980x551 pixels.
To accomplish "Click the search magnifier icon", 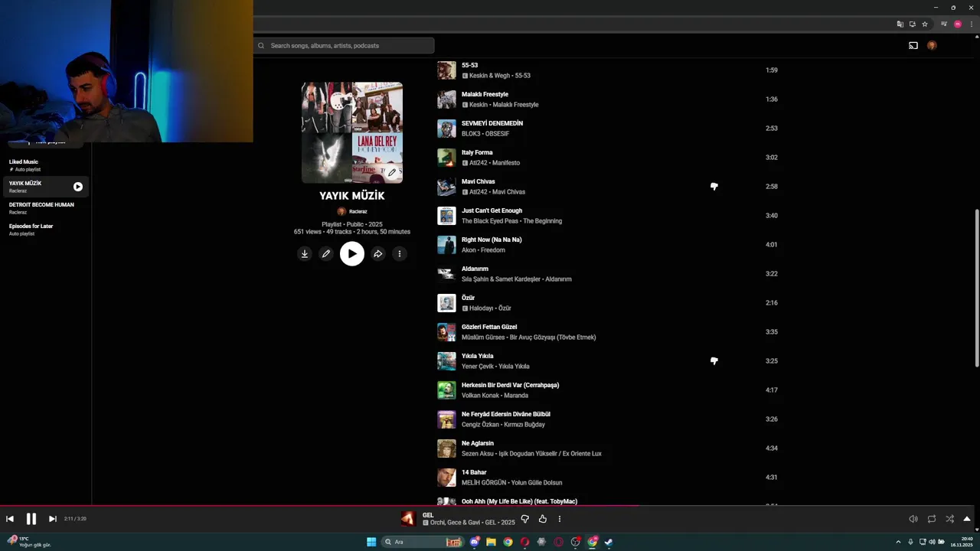I will point(261,46).
